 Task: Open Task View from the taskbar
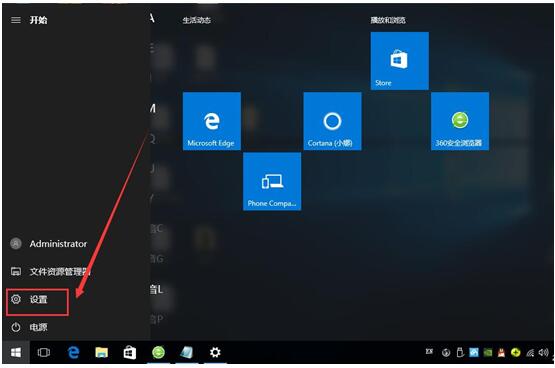tap(44, 352)
